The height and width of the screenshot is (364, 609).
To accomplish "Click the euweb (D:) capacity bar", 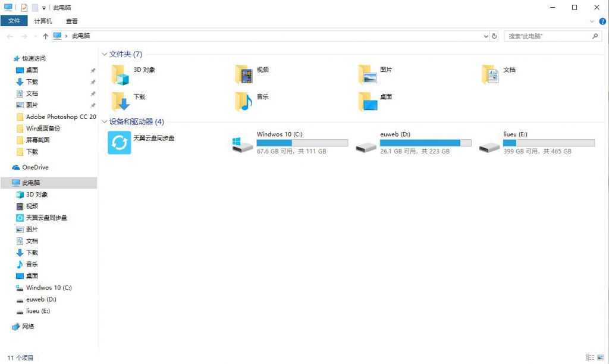I will (425, 143).
